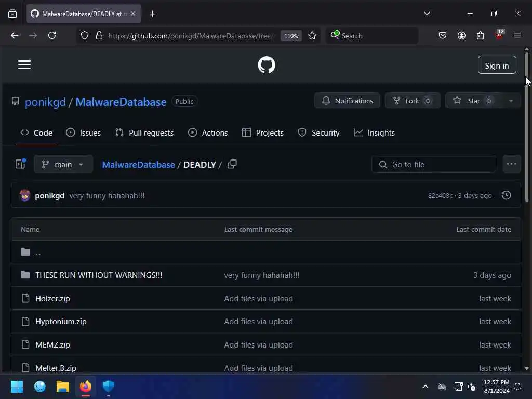Screen dimensions: 532x399
Task: Copy the DEADLY path to clipboard
Action: click(x=232, y=164)
